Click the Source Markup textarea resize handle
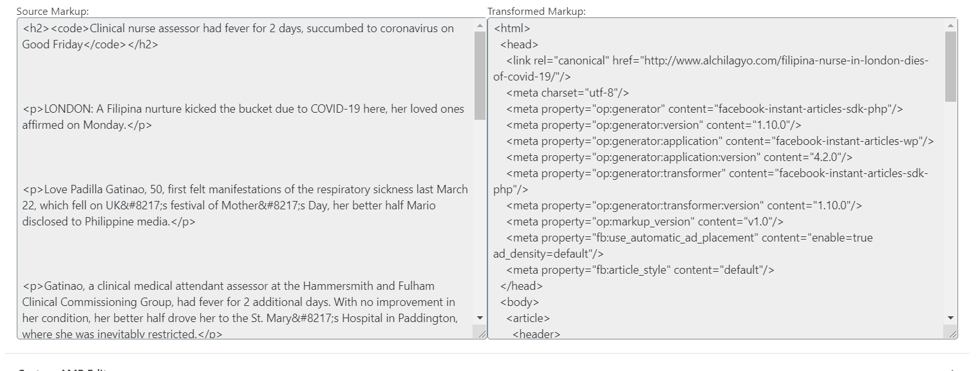The image size is (980, 371). 480,332
